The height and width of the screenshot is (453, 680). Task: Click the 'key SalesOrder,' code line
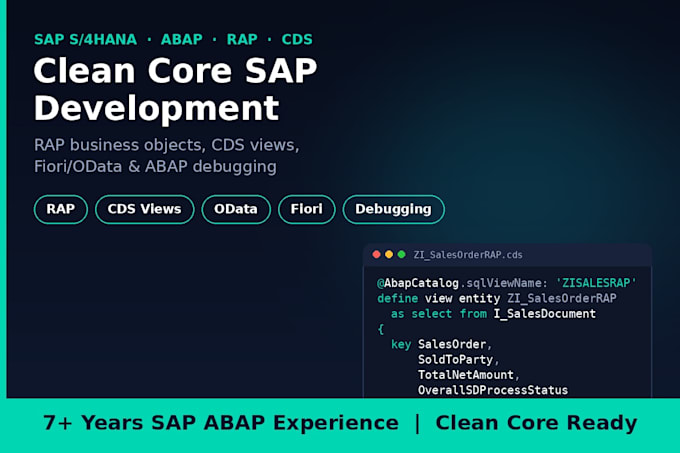(441, 344)
